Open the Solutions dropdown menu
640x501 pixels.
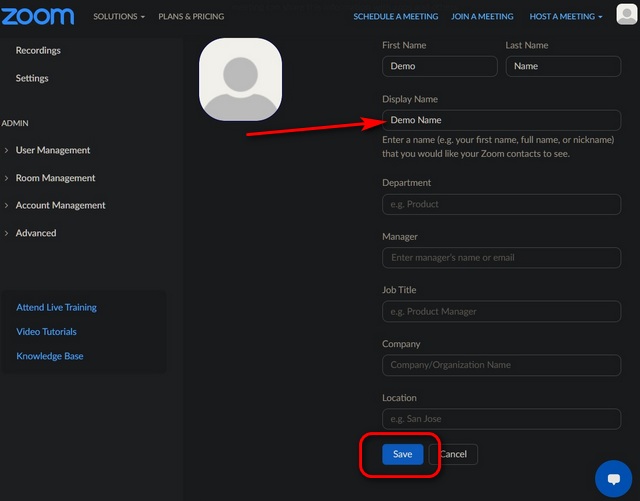(x=119, y=17)
